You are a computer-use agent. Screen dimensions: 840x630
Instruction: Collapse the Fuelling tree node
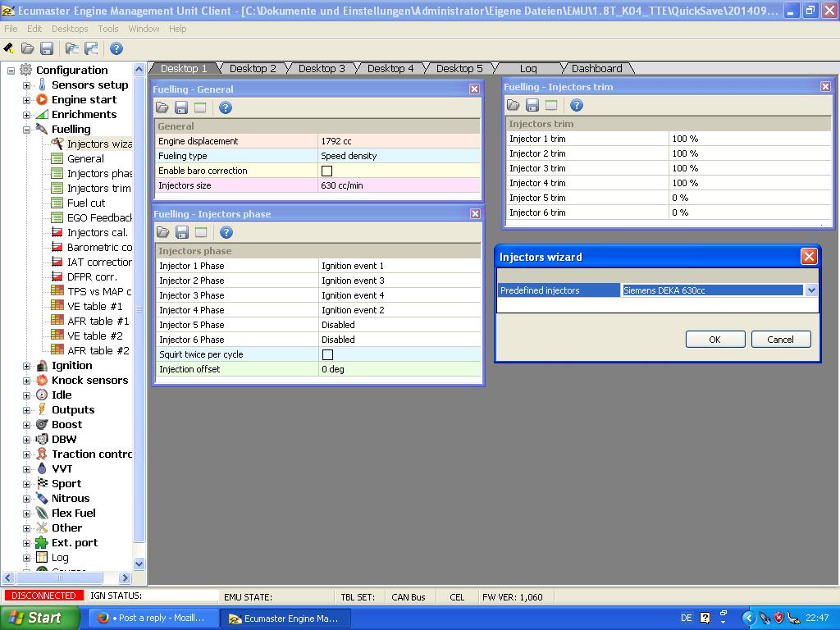26,130
